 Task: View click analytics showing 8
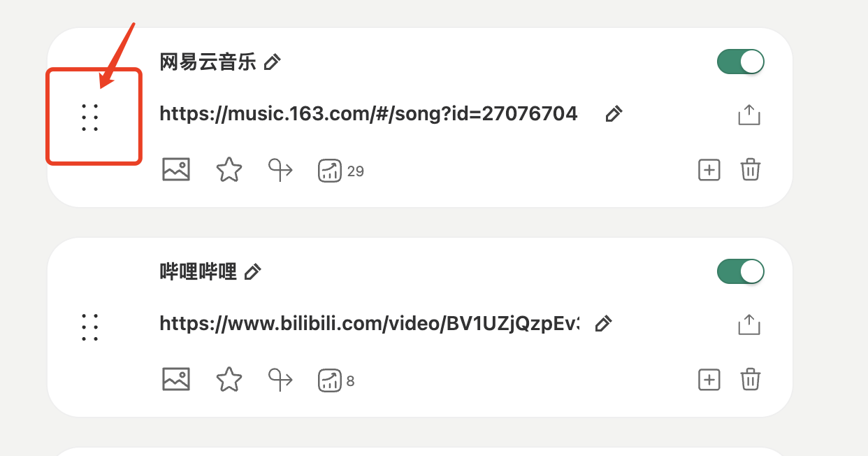[330, 380]
